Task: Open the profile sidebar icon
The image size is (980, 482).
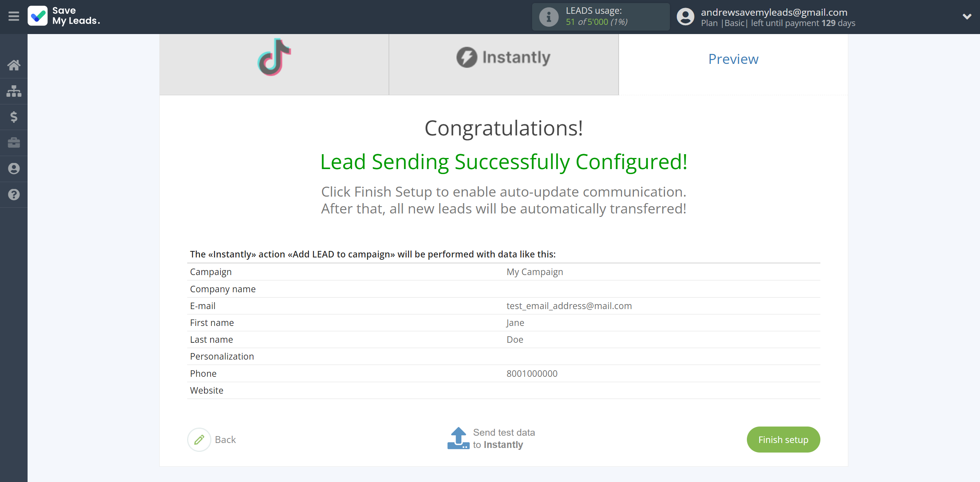Action: 14,169
